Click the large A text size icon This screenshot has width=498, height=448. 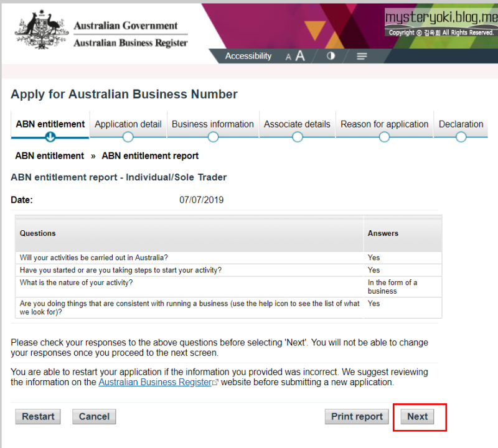[x=300, y=56]
